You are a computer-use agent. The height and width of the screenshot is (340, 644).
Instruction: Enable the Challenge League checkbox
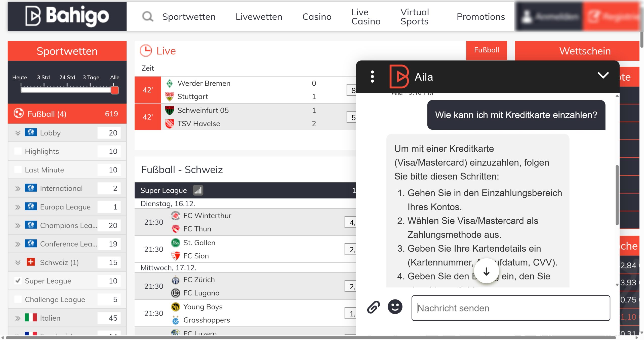[18, 299]
